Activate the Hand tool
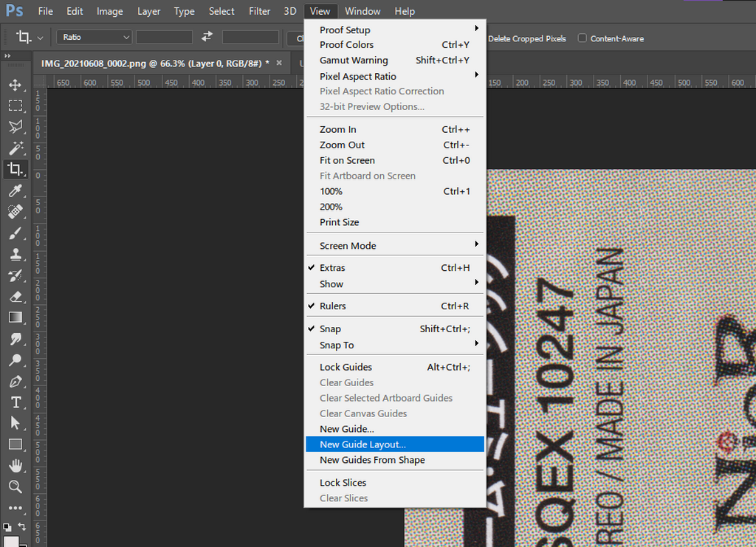The width and height of the screenshot is (756, 547). [15, 466]
